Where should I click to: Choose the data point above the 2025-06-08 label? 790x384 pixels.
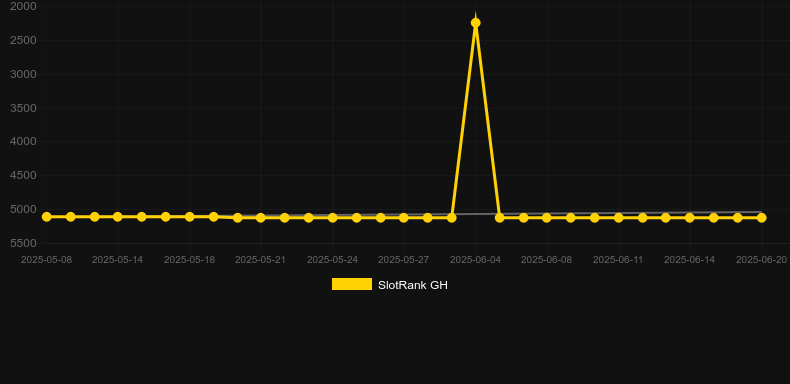pyautogui.click(x=547, y=218)
